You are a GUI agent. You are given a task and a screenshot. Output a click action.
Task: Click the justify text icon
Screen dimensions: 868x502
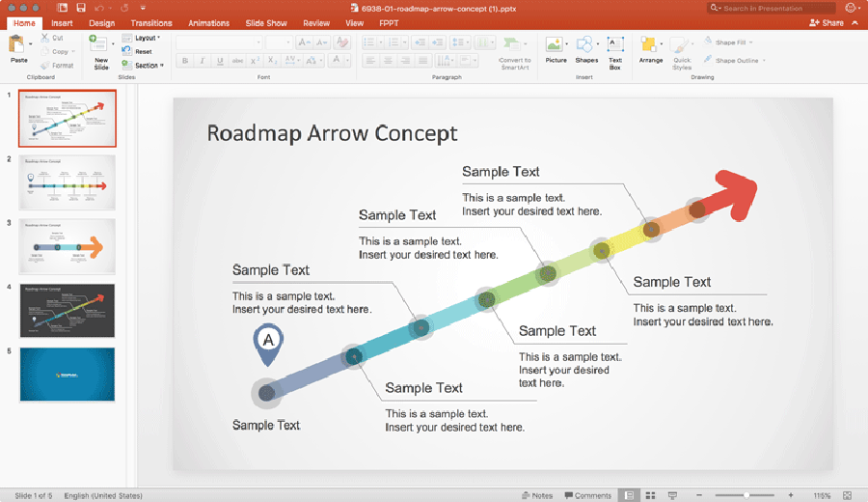(423, 61)
